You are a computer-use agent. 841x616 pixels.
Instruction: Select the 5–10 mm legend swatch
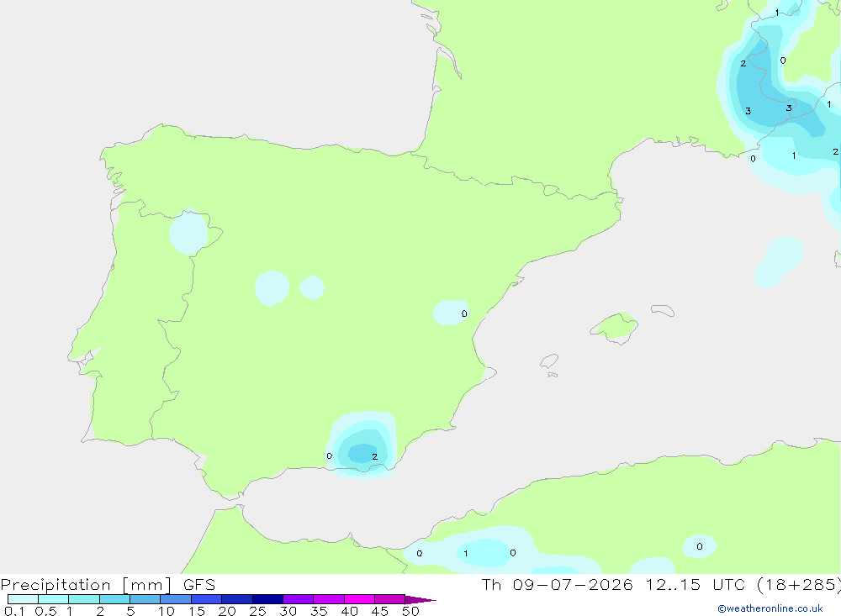click(145, 599)
